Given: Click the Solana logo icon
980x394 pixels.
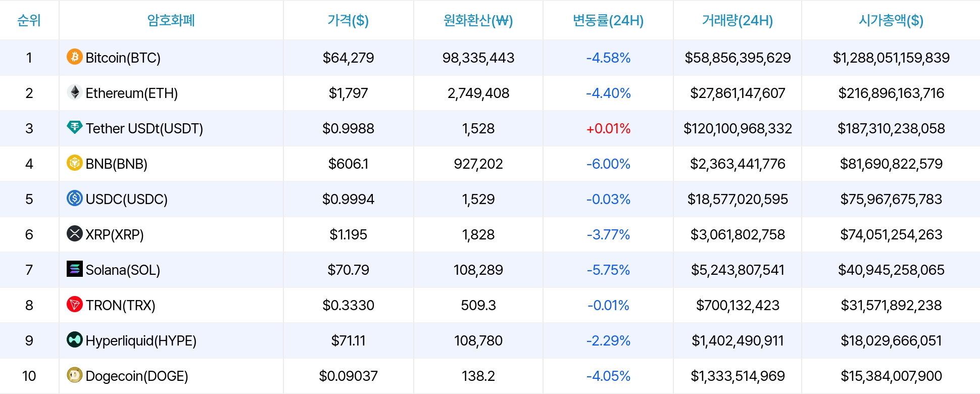Looking at the screenshot, I should [75, 269].
